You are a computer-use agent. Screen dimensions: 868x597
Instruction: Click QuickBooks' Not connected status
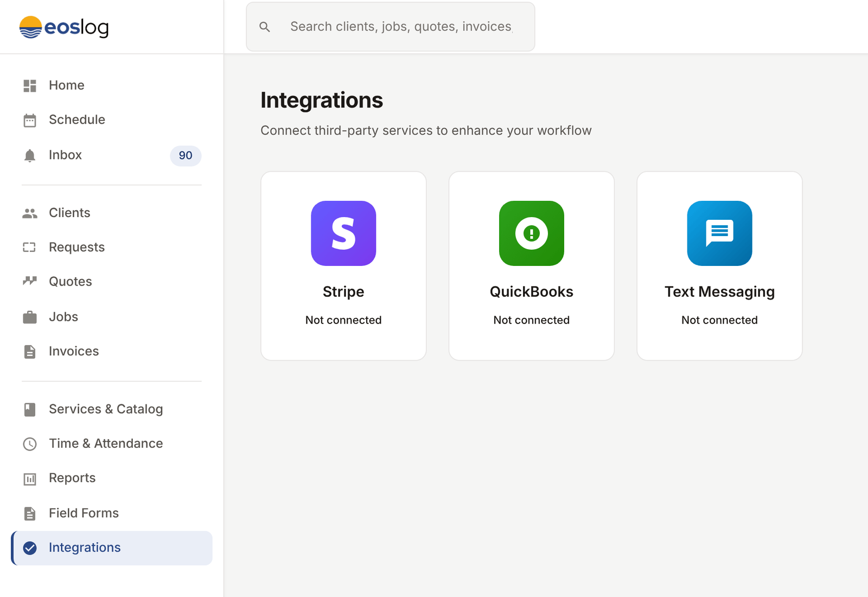click(x=532, y=320)
